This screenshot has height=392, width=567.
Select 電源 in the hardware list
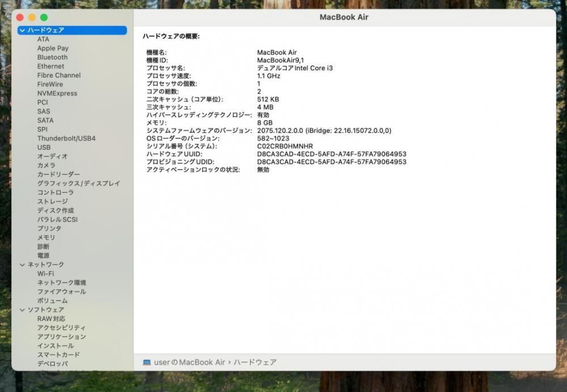tap(43, 255)
